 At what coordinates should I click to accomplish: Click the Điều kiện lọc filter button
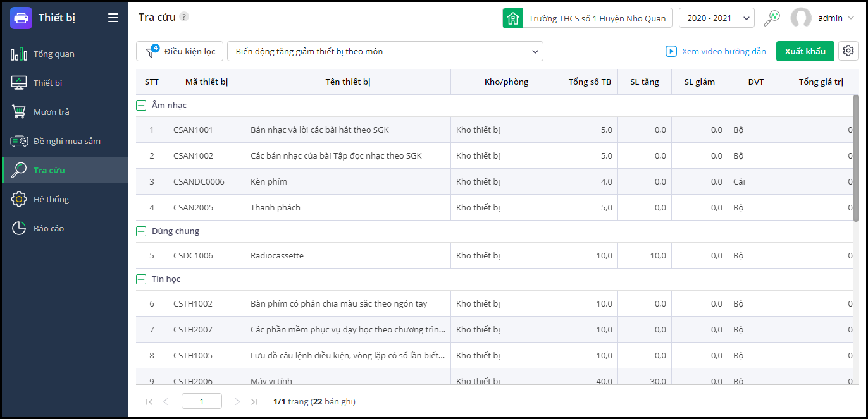180,51
